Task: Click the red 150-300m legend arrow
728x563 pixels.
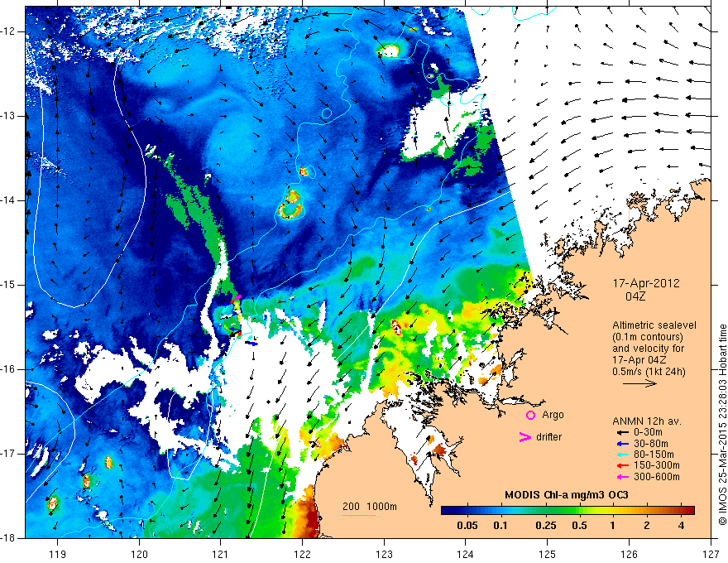Action: (x=621, y=465)
